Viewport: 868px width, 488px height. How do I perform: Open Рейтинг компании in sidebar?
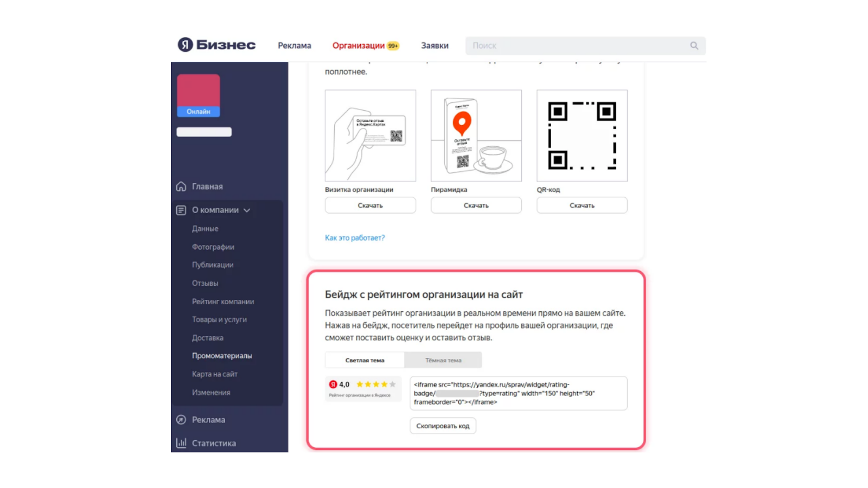[223, 301]
